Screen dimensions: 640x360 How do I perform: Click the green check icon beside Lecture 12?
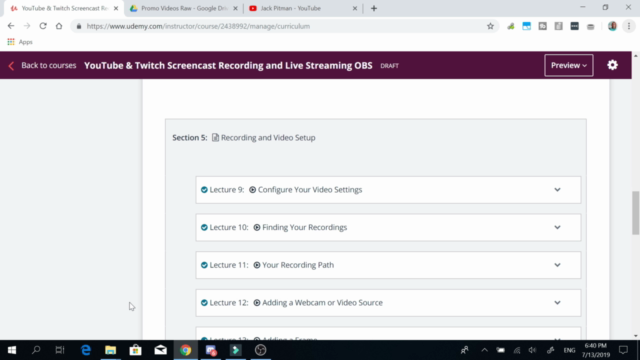[204, 302]
